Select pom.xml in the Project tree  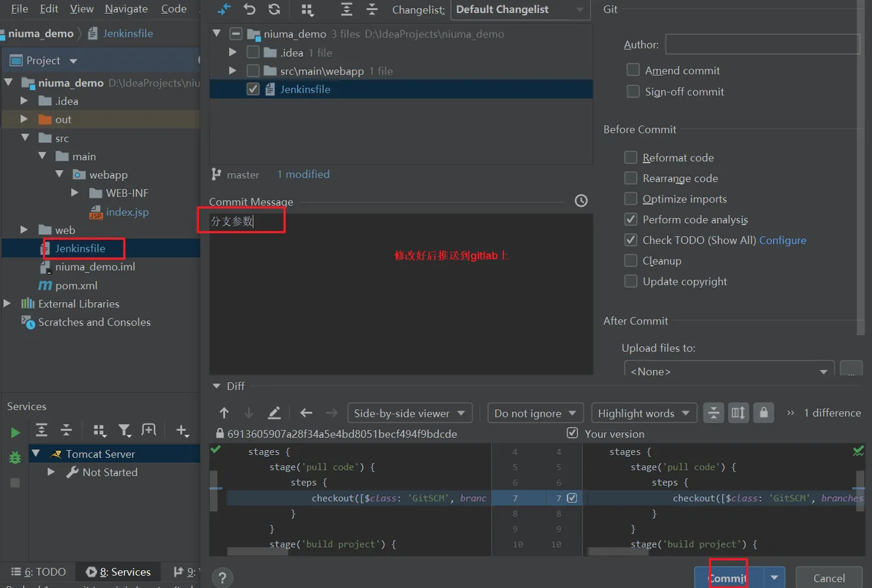pyautogui.click(x=77, y=285)
